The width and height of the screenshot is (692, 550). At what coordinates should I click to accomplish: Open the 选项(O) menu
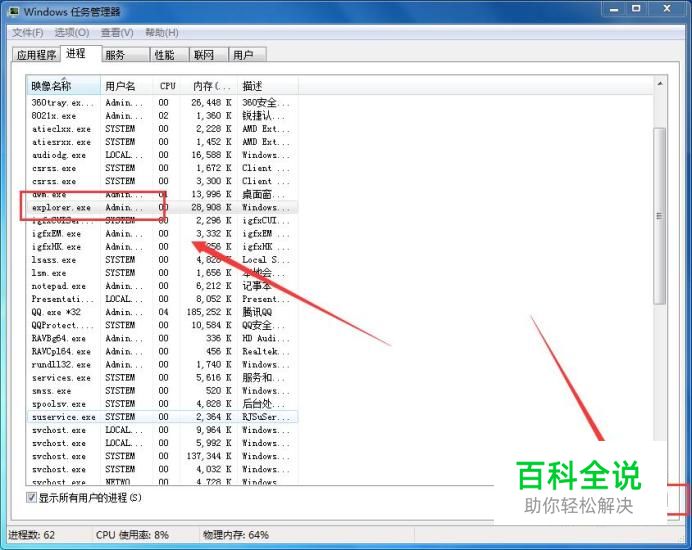tap(72, 33)
